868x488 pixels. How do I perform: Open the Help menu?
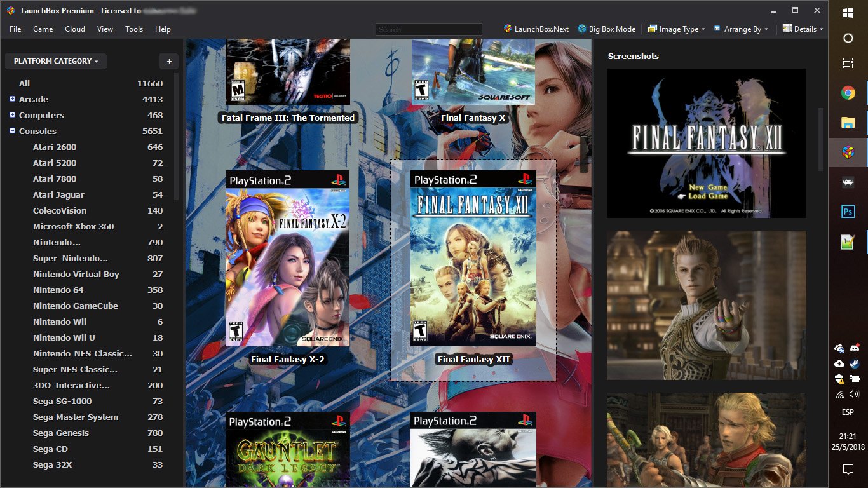pyautogui.click(x=163, y=29)
